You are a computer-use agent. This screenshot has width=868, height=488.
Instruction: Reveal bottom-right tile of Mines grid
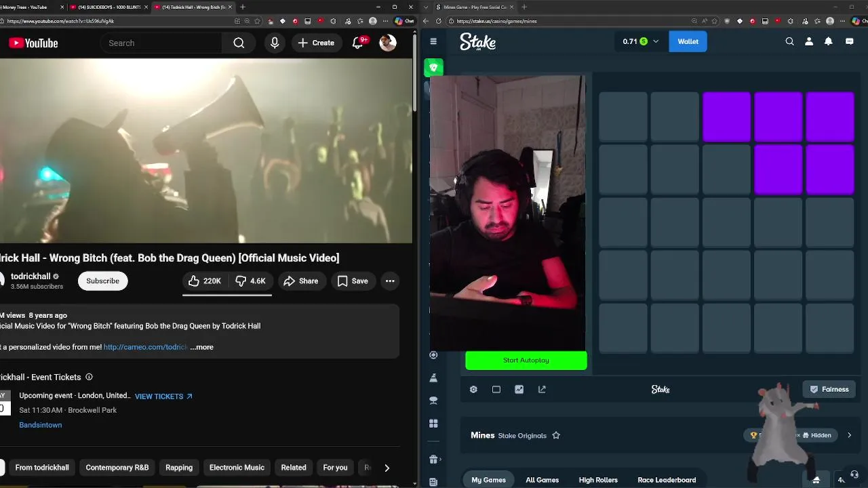[x=830, y=328]
